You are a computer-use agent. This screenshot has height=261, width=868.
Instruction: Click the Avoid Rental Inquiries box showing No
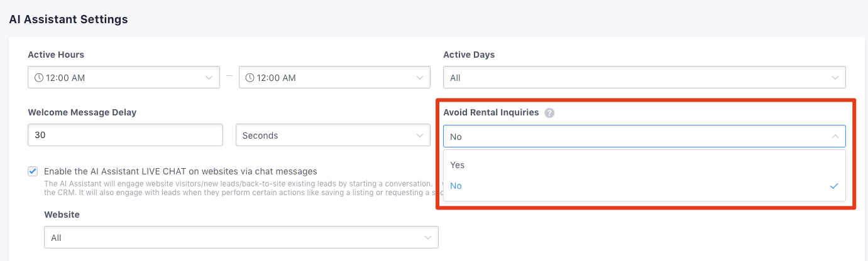(x=635, y=136)
